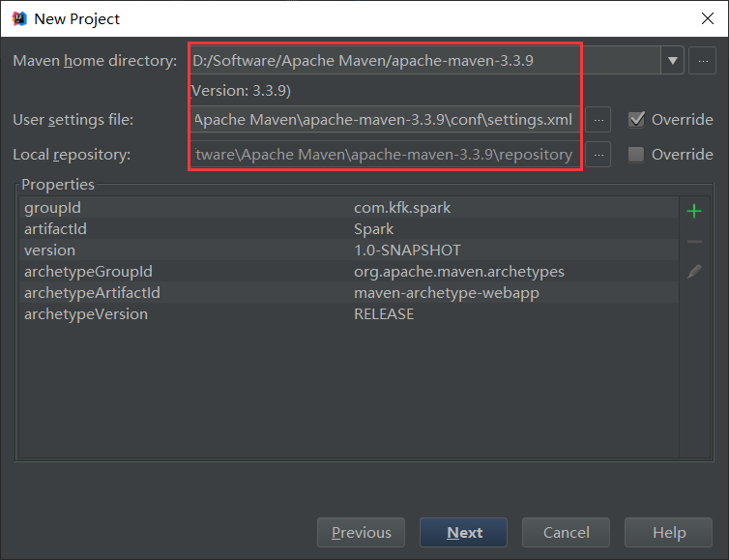Click the com.kfk.spark value
Image resolution: width=729 pixels, height=560 pixels.
[402, 208]
